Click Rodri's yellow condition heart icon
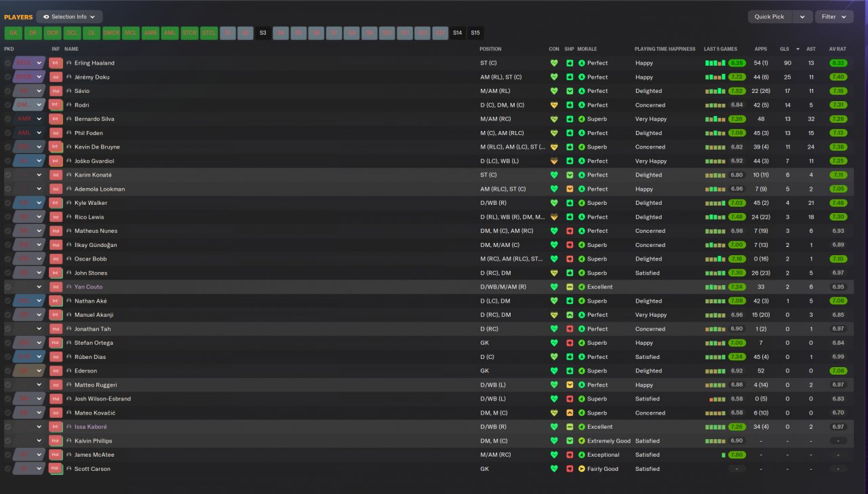 click(554, 105)
